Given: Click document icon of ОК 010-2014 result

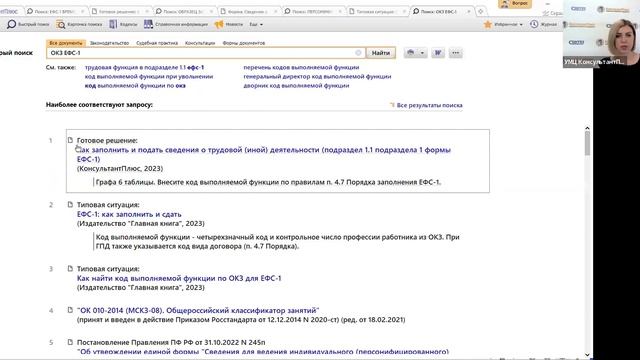Looking at the screenshot, I should [x=70, y=310].
